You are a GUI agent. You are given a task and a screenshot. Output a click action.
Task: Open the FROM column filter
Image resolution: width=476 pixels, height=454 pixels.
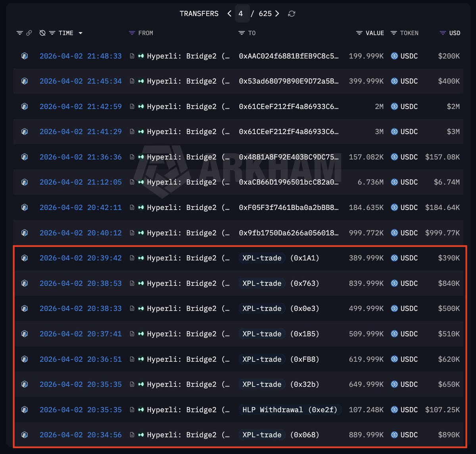pyautogui.click(x=132, y=33)
